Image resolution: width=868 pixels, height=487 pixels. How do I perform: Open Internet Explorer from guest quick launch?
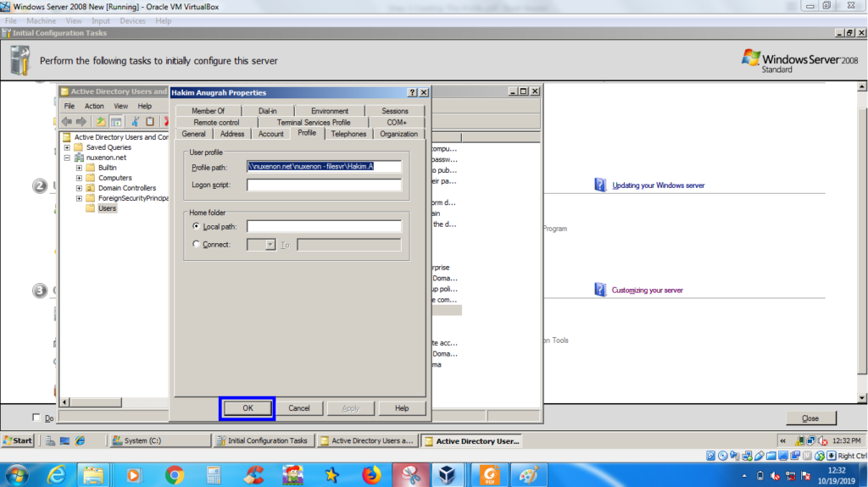(81, 440)
